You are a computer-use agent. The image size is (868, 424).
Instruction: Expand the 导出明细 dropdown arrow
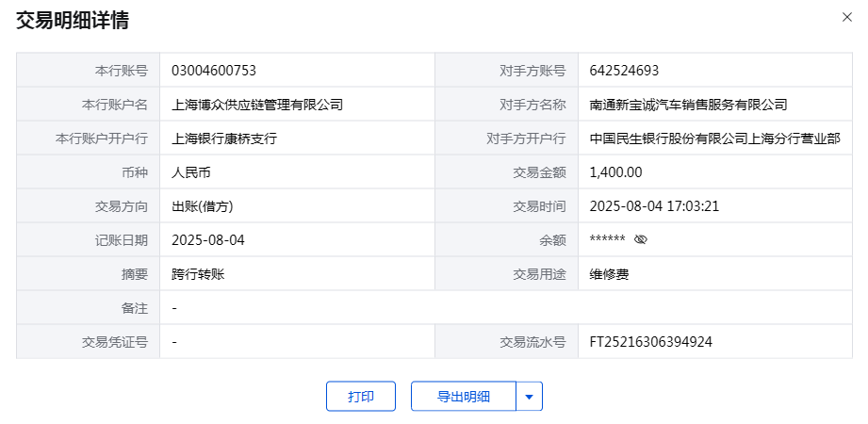(x=529, y=397)
